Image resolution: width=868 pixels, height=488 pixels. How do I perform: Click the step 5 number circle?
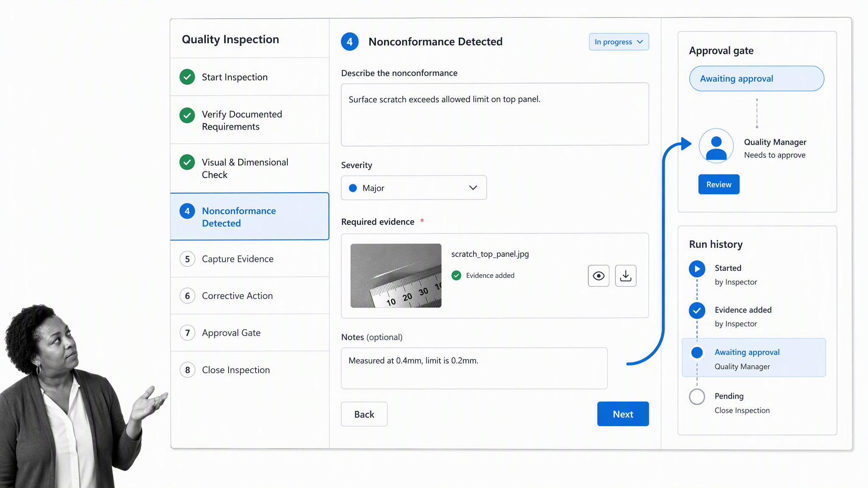[187, 259]
